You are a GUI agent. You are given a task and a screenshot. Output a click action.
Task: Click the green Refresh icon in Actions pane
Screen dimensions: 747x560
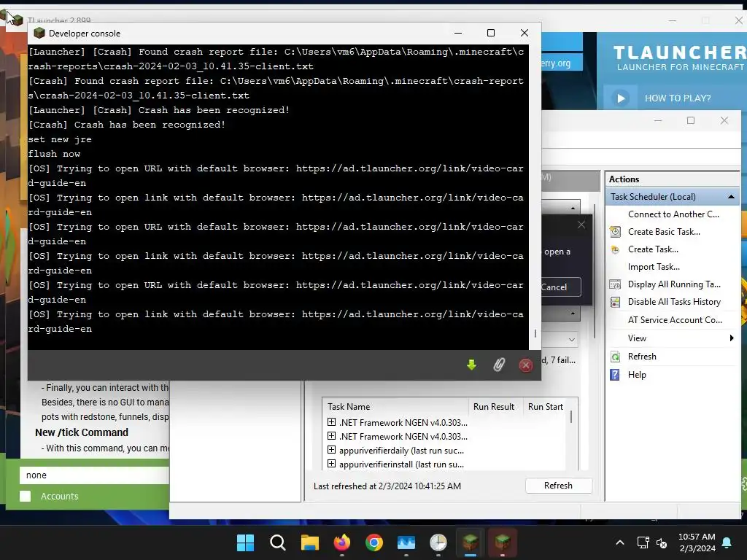point(615,357)
